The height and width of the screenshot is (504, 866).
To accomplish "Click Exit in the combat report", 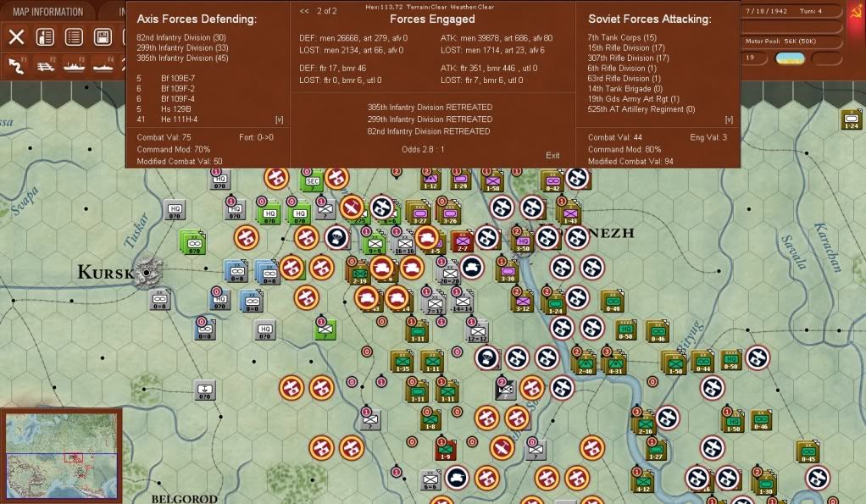I will (552, 155).
